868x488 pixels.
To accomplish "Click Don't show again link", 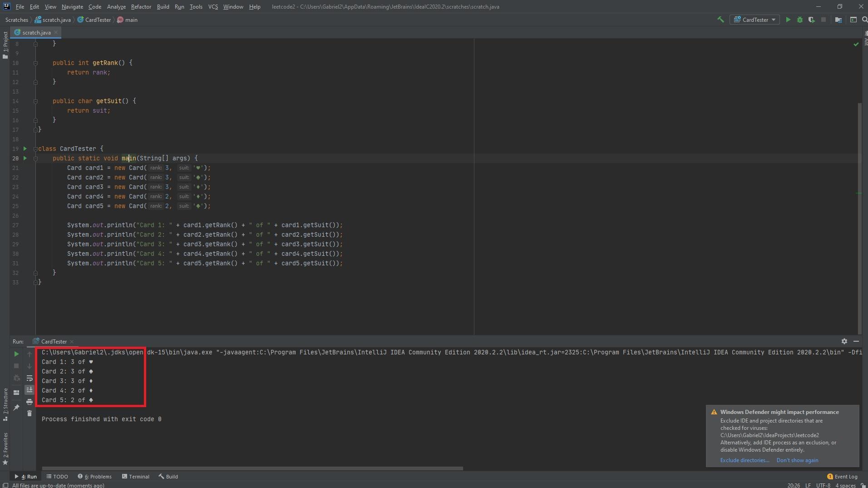I will click(797, 460).
